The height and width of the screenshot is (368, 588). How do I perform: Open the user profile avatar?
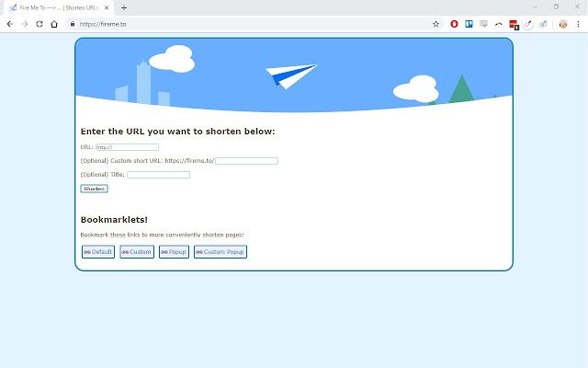pyautogui.click(x=563, y=24)
